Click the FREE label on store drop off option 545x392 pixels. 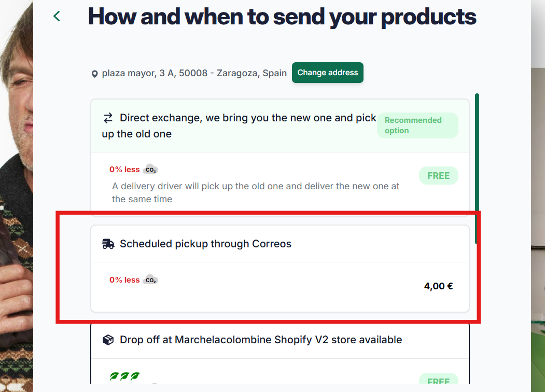pos(438,379)
